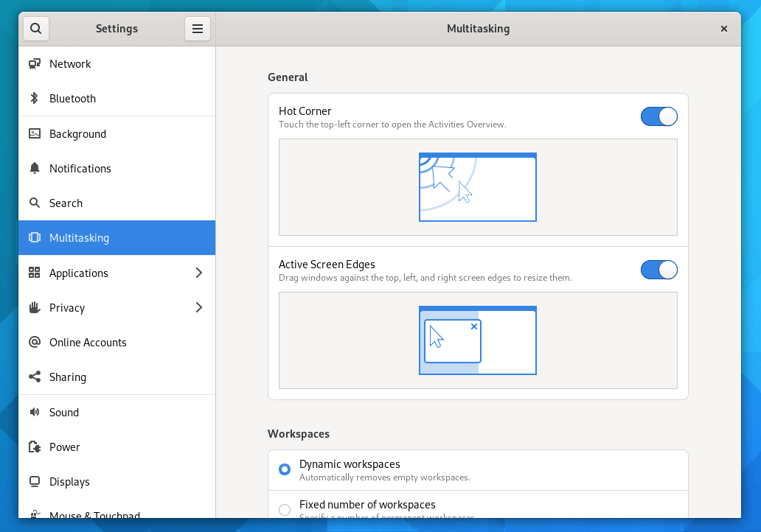Open search with the magnifier icon
The image size is (761, 532).
[x=35, y=28]
